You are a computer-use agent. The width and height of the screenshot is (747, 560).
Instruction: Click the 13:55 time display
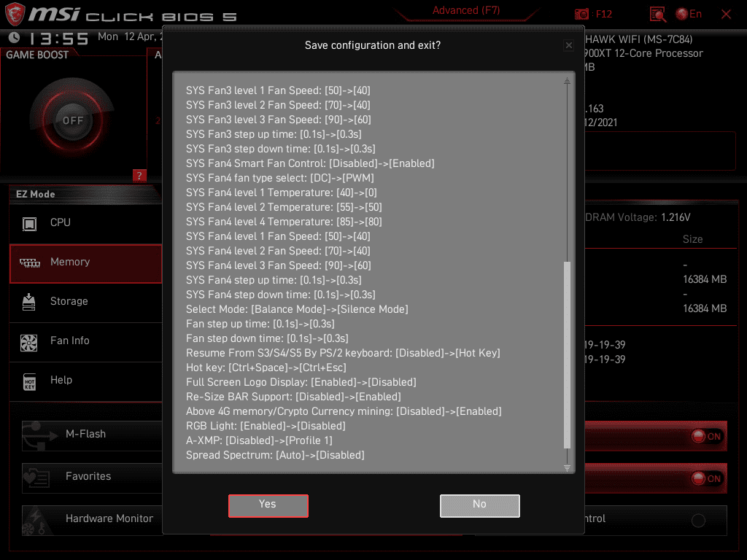[59, 38]
